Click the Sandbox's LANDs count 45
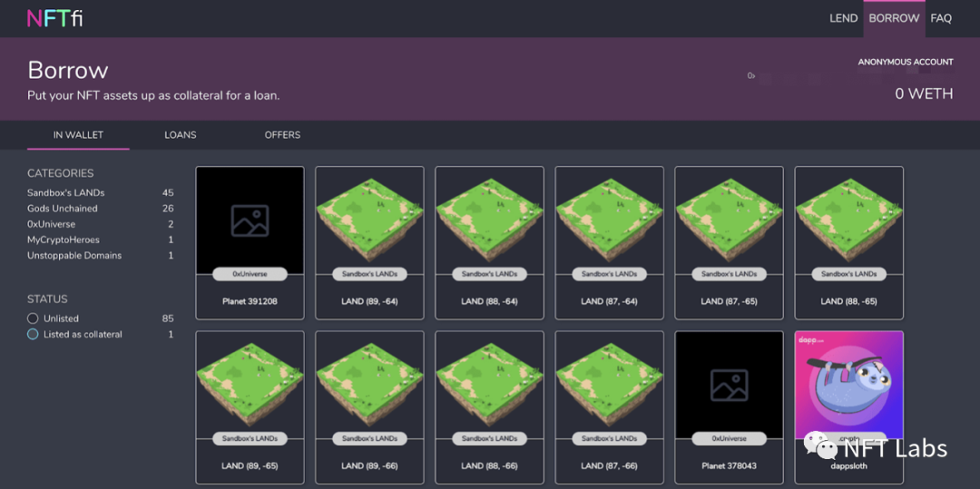This screenshot has height=489, width=980. 168,193
